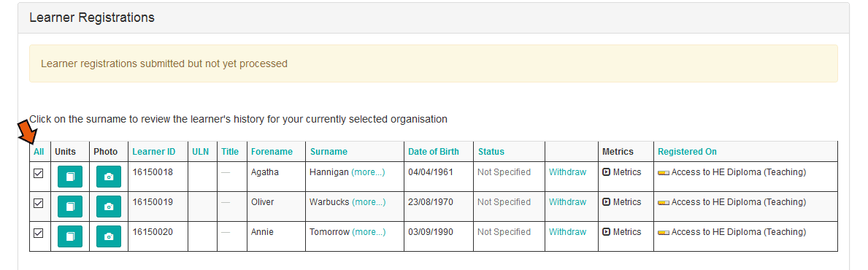
Task: Click the All link to select all learners
Action: pos(39,152)
